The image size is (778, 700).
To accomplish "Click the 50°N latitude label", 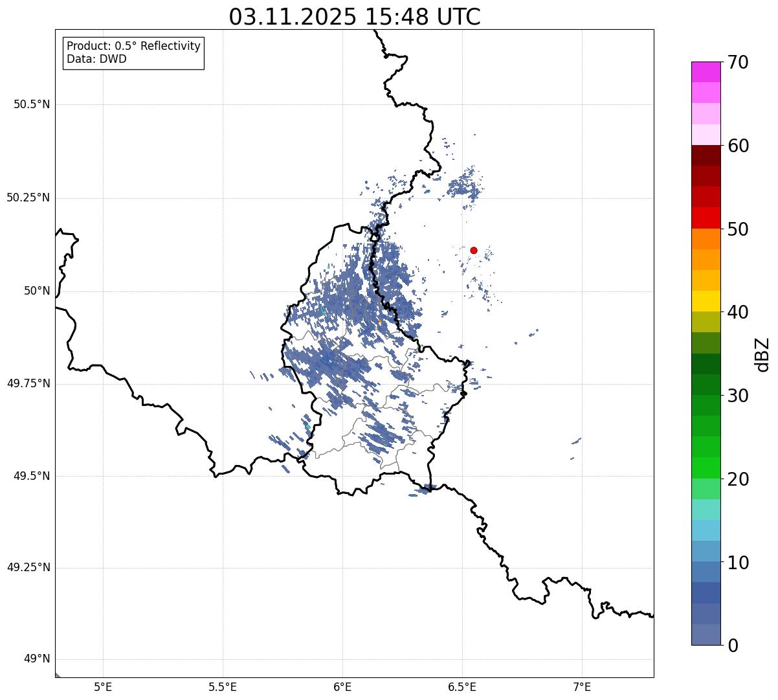I will click(37, 291).
